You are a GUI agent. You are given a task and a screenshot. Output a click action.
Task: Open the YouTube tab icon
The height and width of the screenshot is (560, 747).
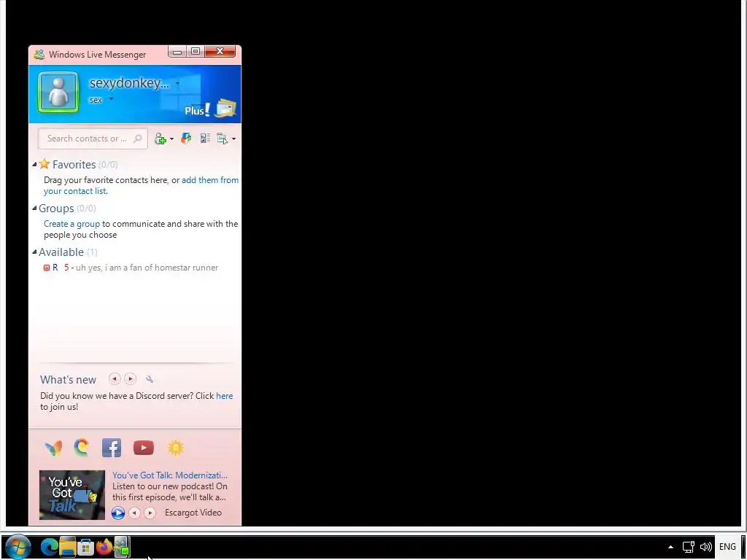144,448
